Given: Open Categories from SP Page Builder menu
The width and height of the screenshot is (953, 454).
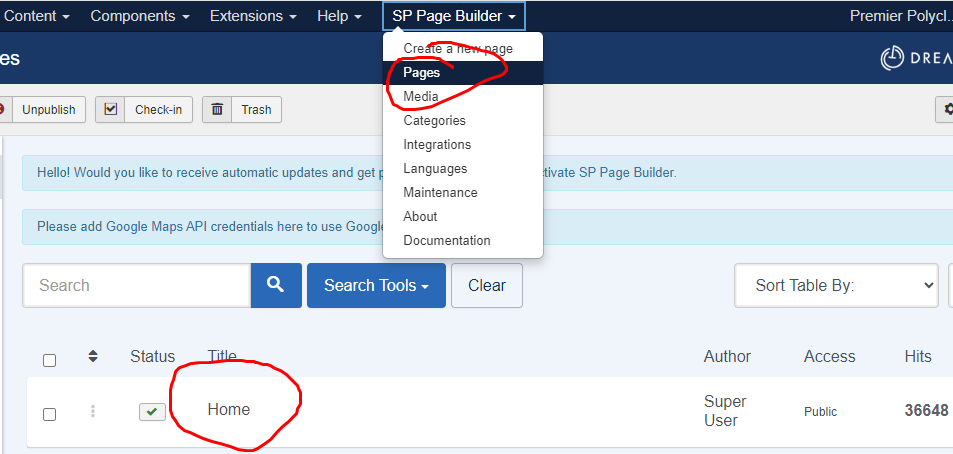Looking at the screenshot, I should (463, 120).
